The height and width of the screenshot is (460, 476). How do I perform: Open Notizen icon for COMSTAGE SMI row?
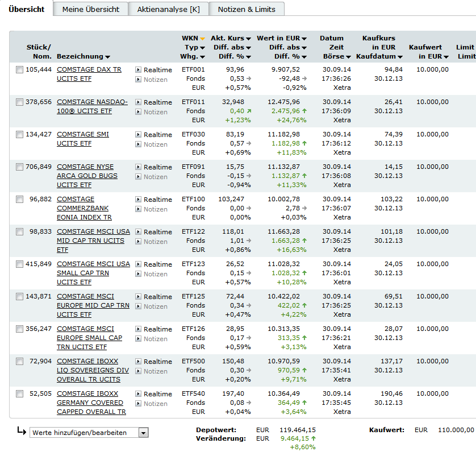click(x=138, y=144)
